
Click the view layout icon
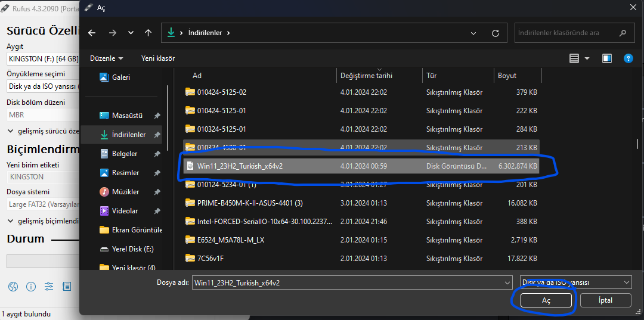(574, 58)
